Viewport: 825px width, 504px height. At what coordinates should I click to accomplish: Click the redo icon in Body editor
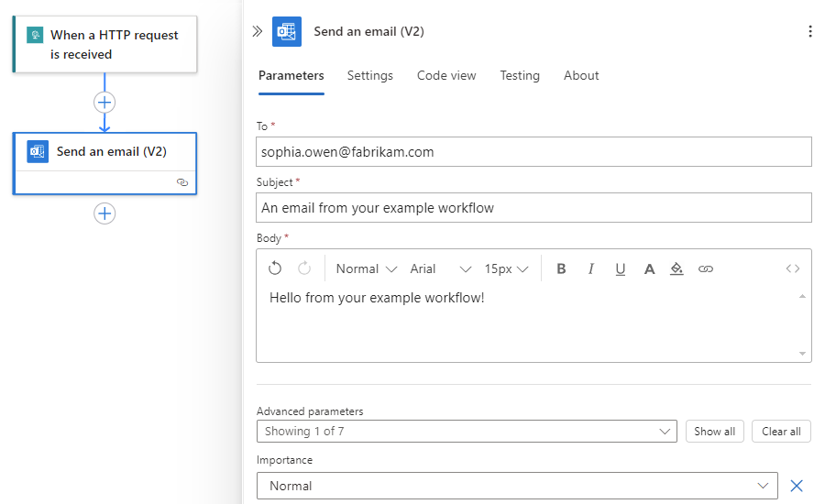click(304, 268)
